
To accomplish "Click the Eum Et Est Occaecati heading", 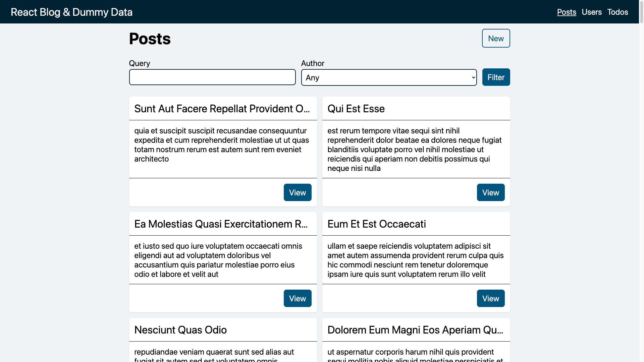I will (x=377, y=224).
